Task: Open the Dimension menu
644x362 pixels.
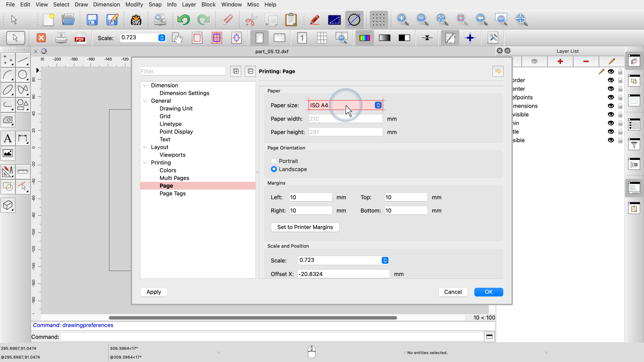Action: pos(106,4)
